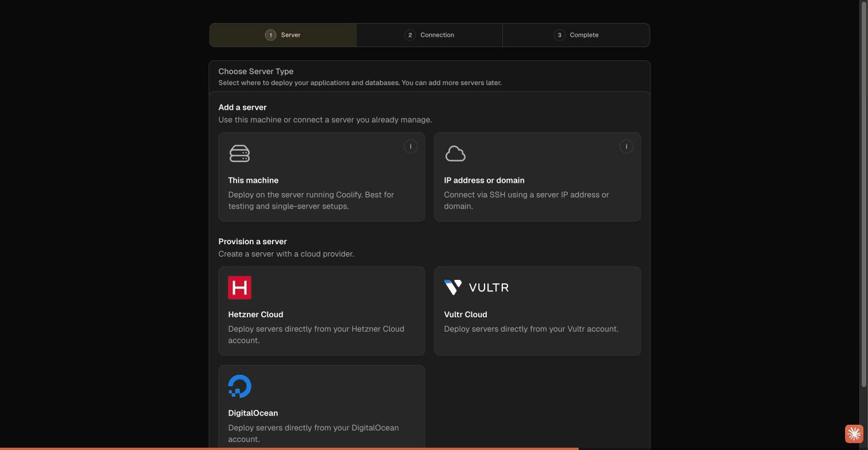This screenshot has height=450, width=868.
Task: Go to the Connection step tab
Action: point(429,35)
